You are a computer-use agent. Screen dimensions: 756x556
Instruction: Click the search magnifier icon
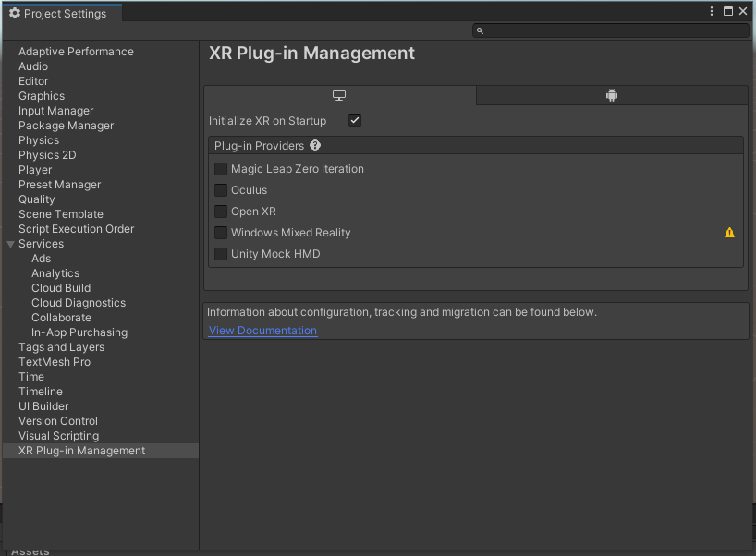(480, 30)
